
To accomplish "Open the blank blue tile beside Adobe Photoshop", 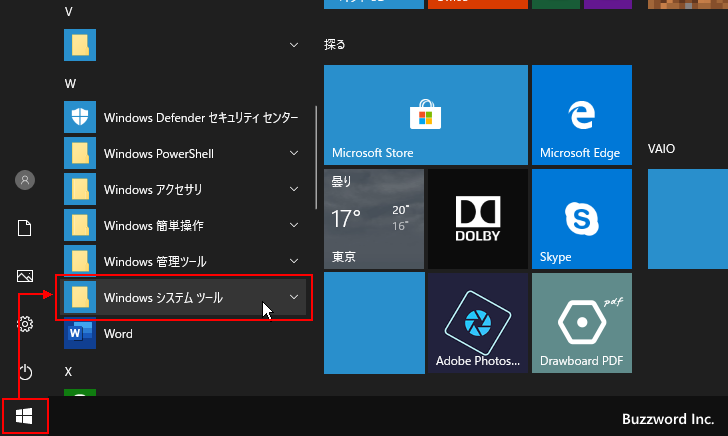I will (x=374, y=323).
